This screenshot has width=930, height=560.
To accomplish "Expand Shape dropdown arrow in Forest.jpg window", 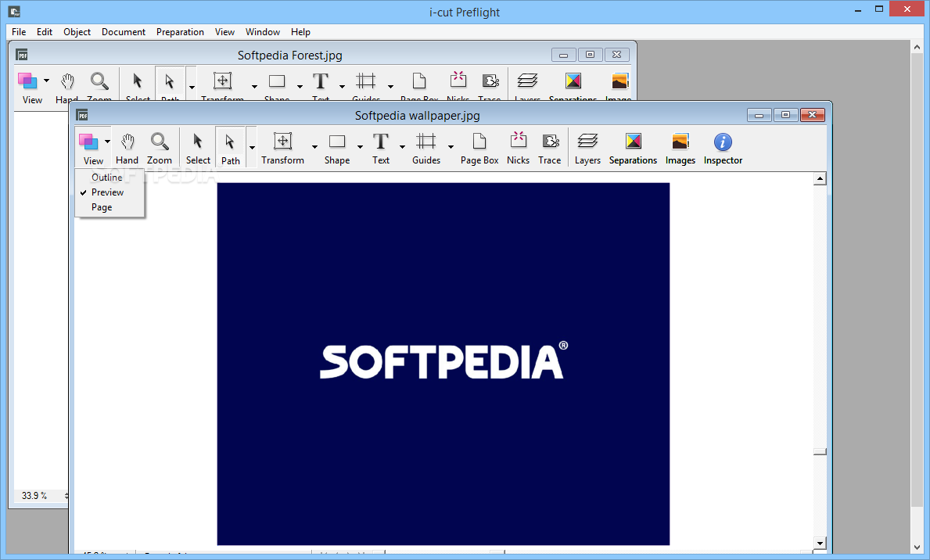I will tap(300, 87).
